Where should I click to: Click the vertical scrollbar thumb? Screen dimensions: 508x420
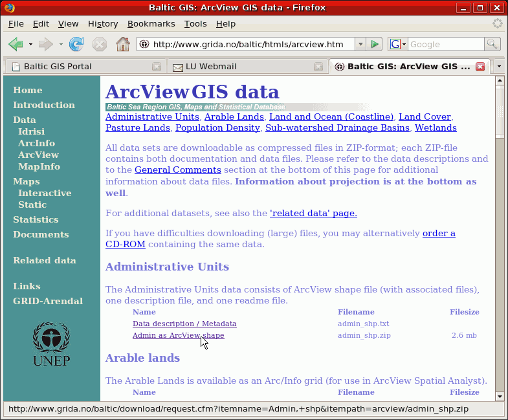(x=499, y=111)
